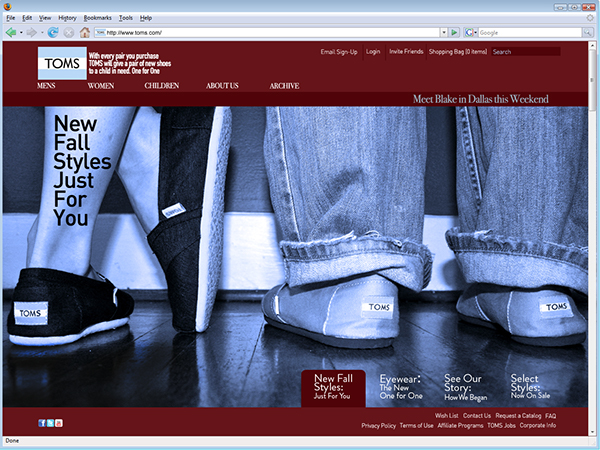This screenshot has height=450, width=600.
Task: Go to the WOMEN section
Action: [101, 86]
